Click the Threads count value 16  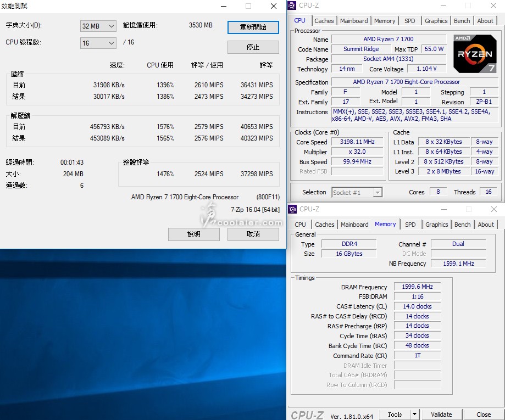[x=489, y=192]
